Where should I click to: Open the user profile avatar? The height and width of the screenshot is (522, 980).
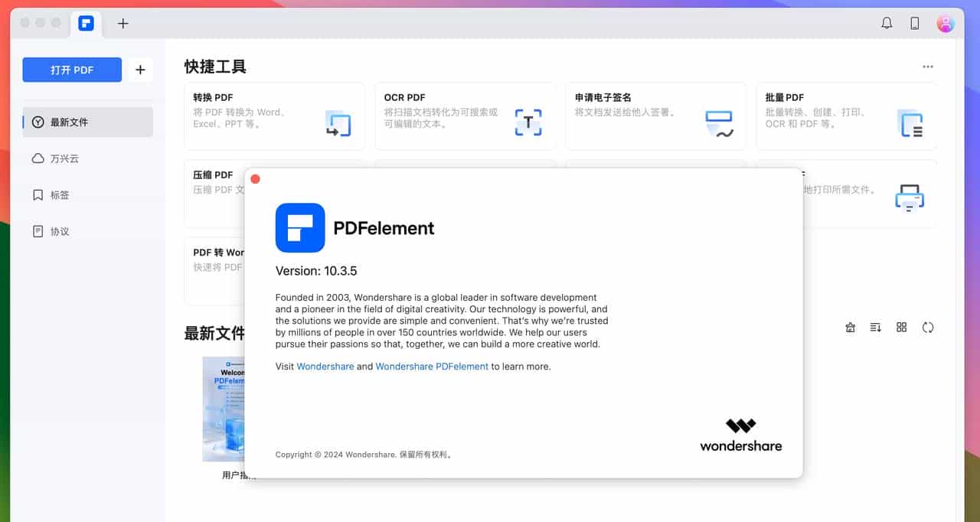tap(946, 23)
